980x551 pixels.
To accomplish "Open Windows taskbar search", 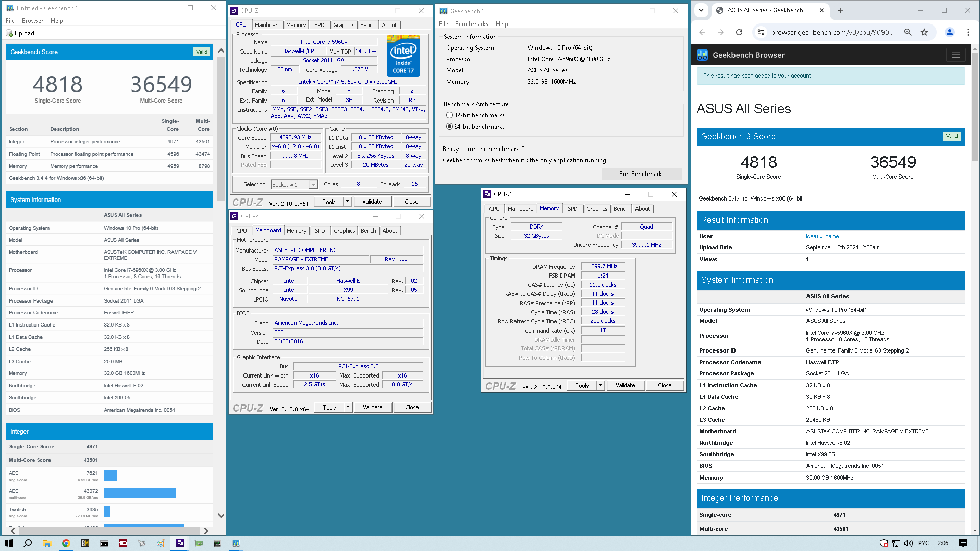I will 28,543.
